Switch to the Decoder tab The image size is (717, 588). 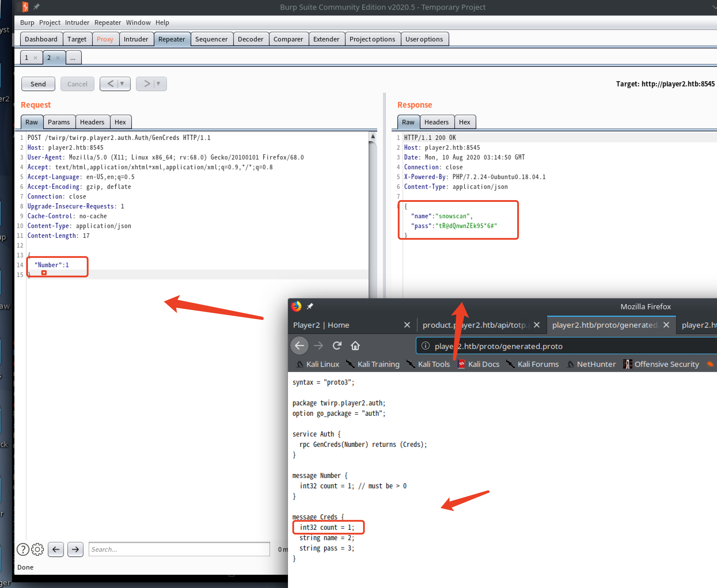coord(250,39)
